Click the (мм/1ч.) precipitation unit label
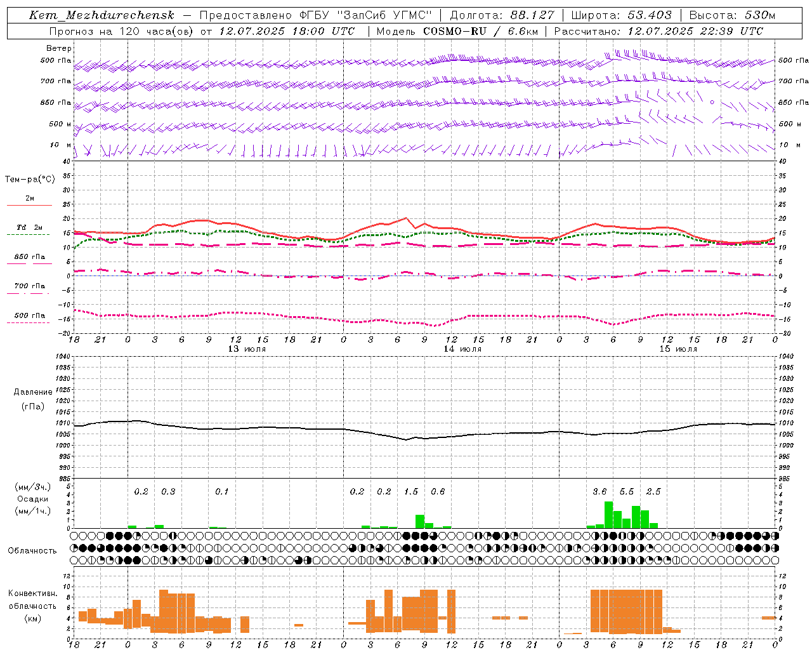This screenshot has height=650, width=812. (33, 511)
